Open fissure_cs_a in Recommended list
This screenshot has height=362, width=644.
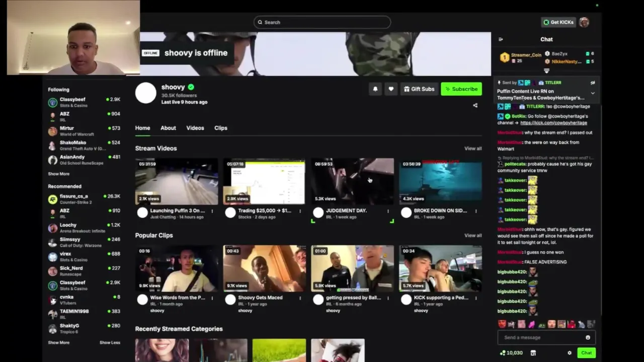click(x=84, y=199)
